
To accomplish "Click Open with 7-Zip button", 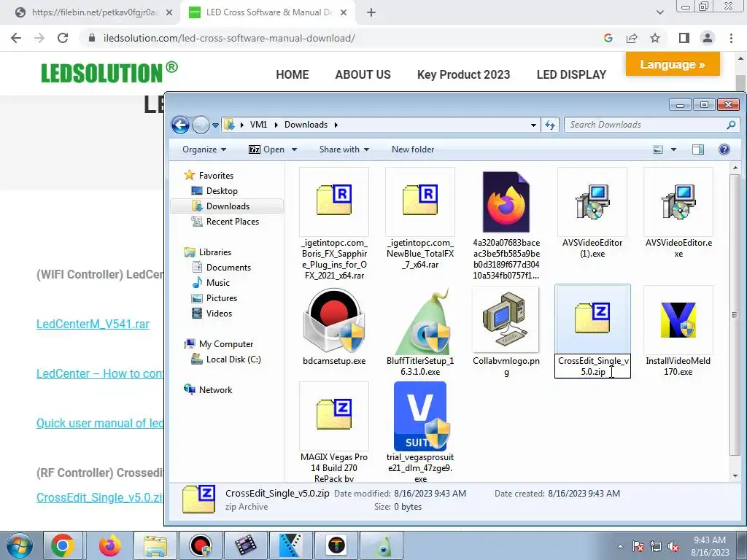I will [x=267, y=149].
